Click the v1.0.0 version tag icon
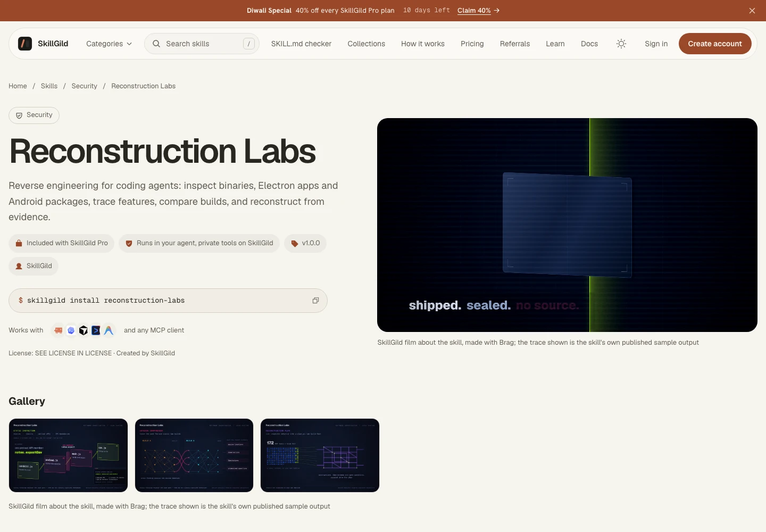This screenshot has width=766, height=532. (x=295, y=244)
